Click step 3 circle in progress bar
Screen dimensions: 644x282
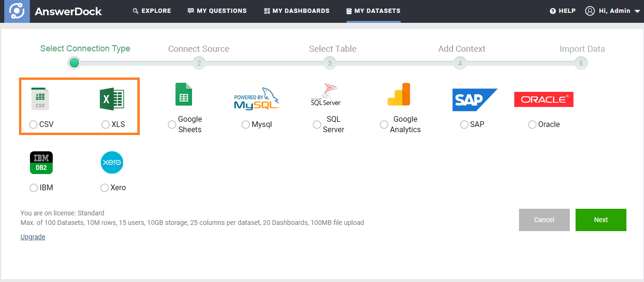click(329, 63)
